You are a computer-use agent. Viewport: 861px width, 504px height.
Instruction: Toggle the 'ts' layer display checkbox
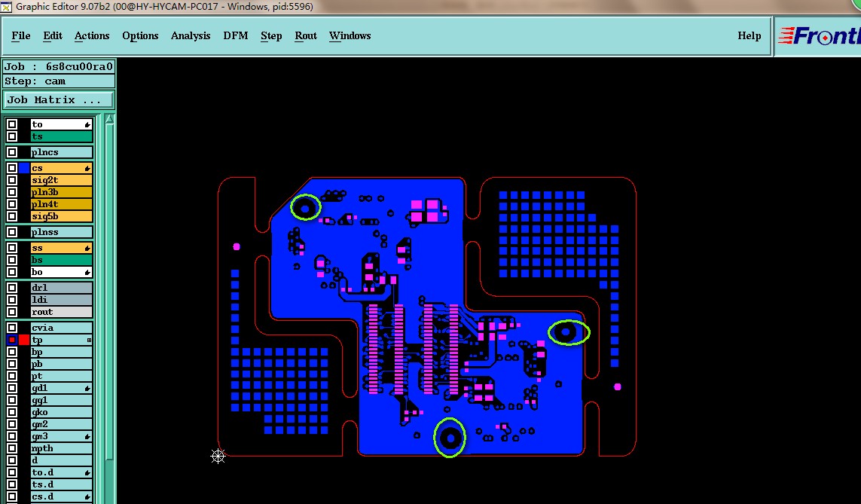pyautogui.click(x=12, y=136)
